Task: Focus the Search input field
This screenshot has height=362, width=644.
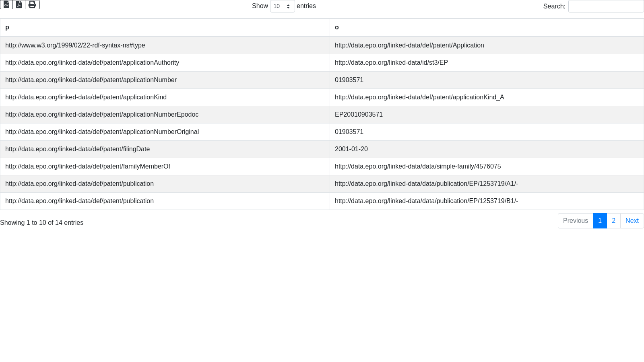Action: tap(605, 6)
